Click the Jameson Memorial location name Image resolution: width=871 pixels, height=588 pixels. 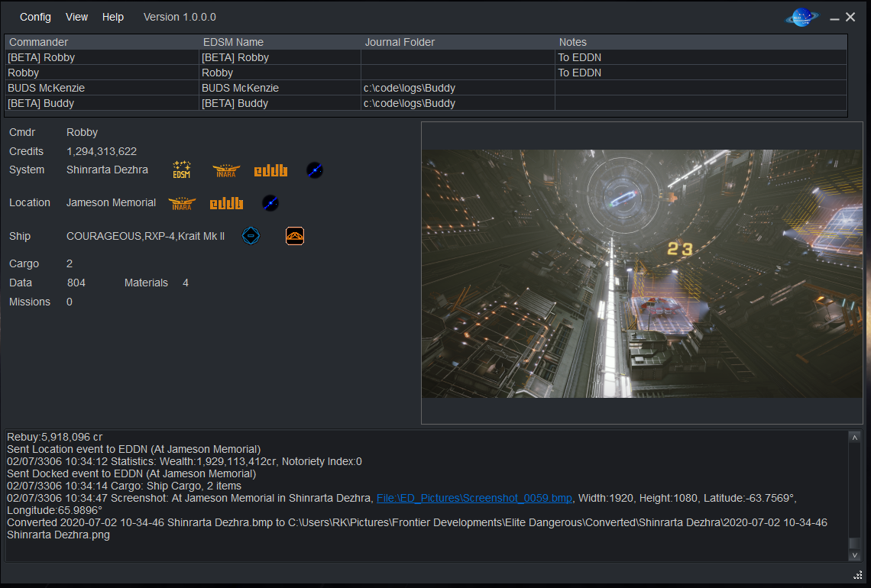tap(111, 202)
